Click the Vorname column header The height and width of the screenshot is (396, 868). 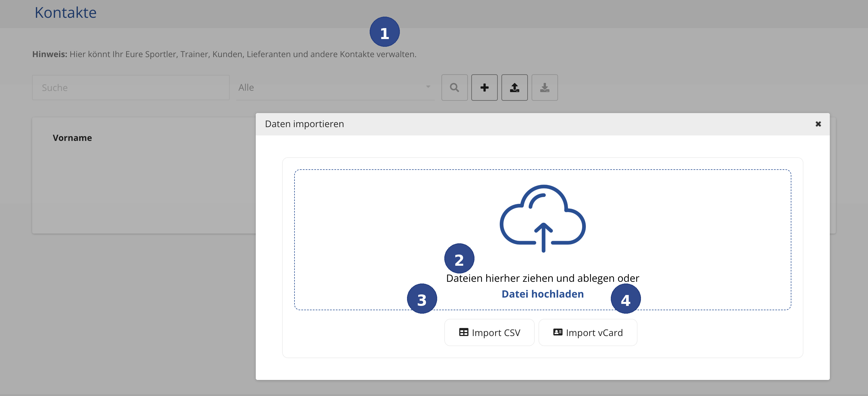point(72,137)
